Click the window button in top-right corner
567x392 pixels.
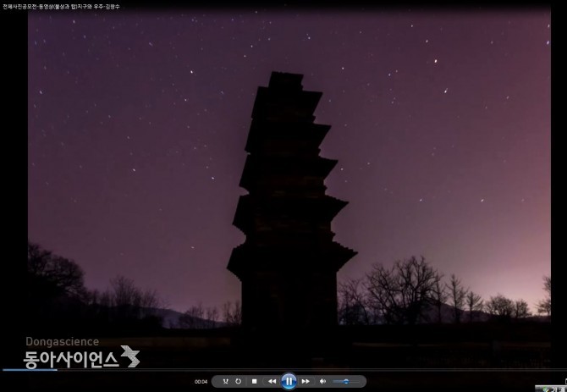[559, 5]
